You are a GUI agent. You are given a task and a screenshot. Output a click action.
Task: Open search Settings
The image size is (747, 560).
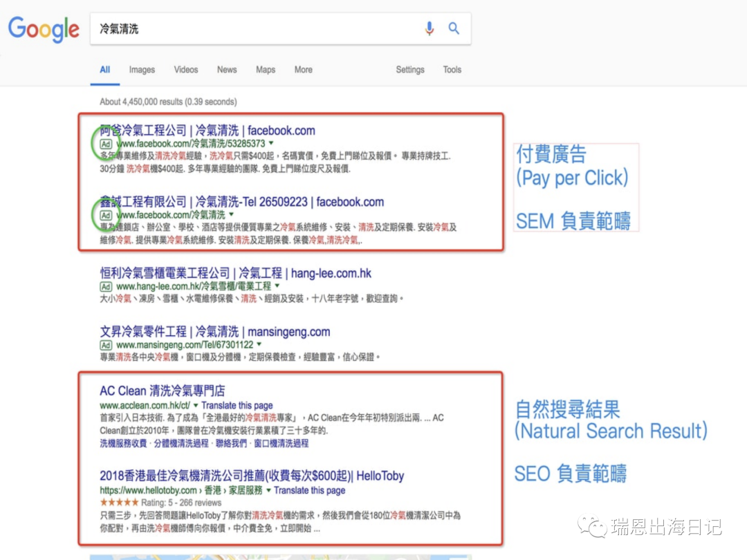409,70
